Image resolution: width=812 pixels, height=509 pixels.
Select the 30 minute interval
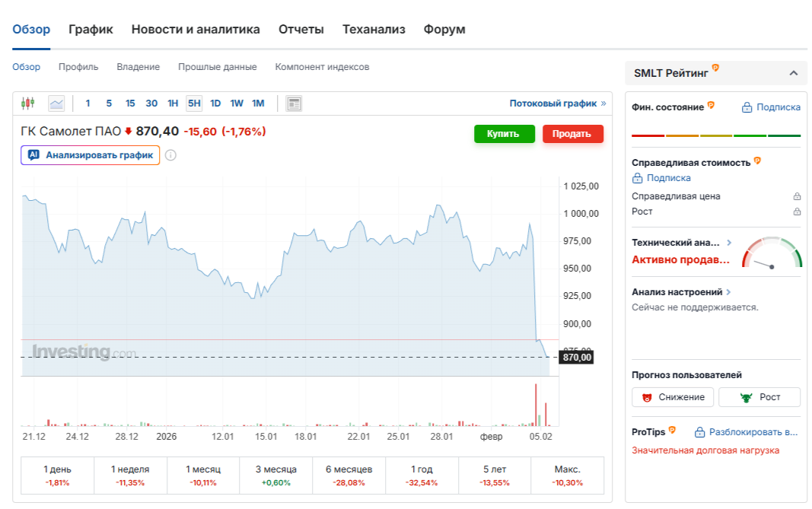click(151, 103)
